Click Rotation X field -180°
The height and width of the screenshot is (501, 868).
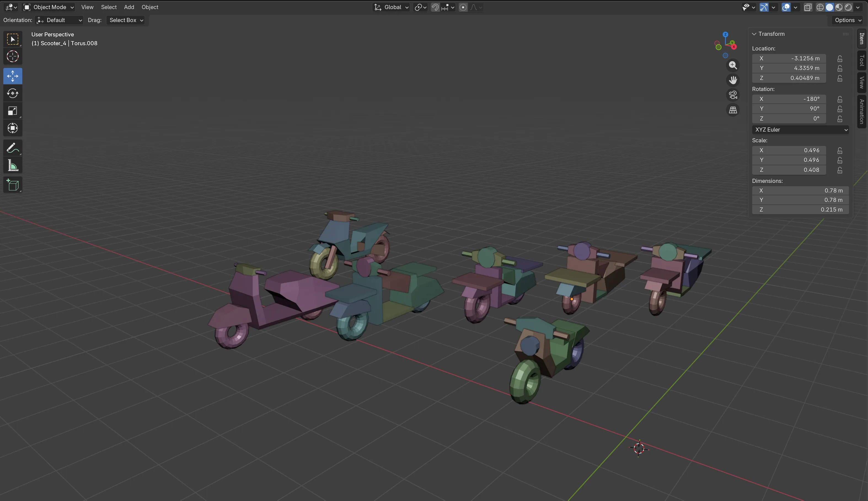[x=789, y=99]
